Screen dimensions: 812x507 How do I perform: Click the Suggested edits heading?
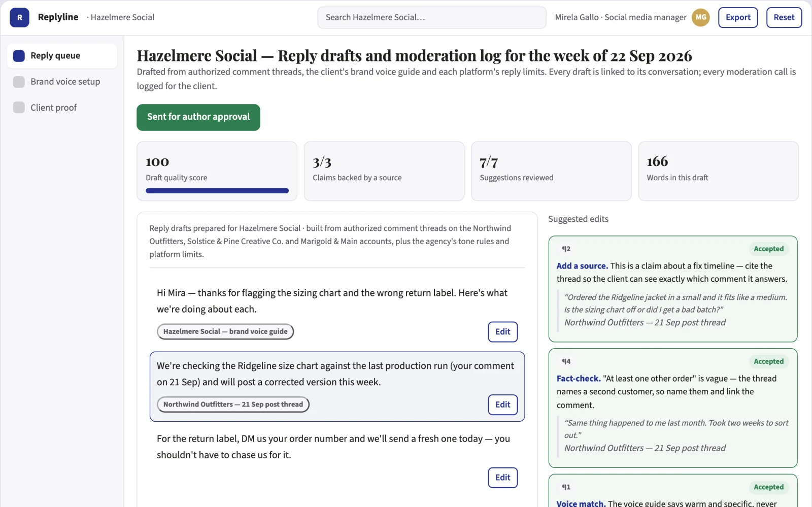(578, 219)
